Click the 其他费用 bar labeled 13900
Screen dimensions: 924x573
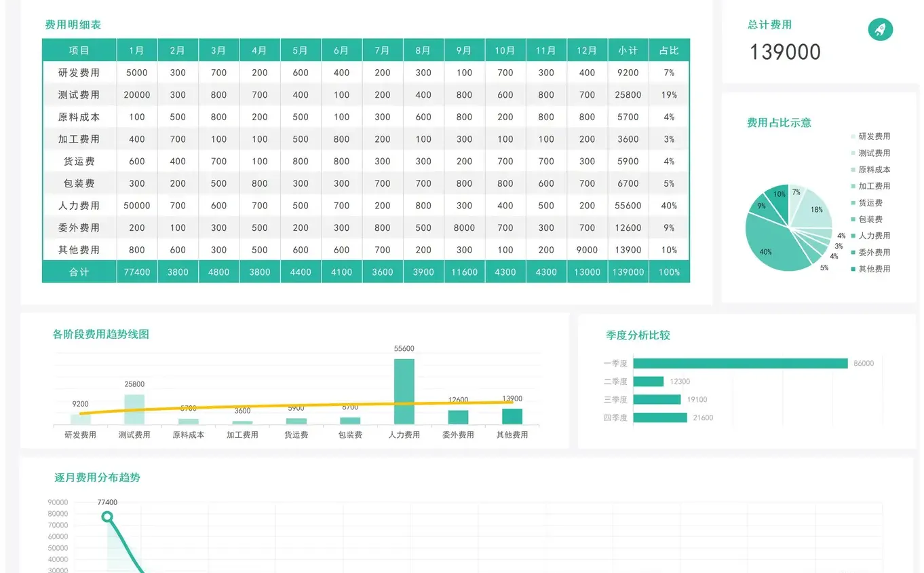tap(512, 417)
